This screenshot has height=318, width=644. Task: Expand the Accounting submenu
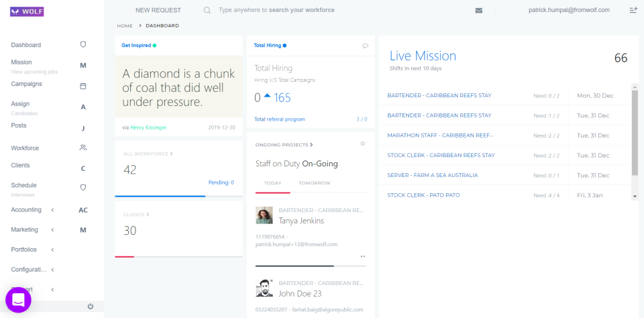coord(52,210)
